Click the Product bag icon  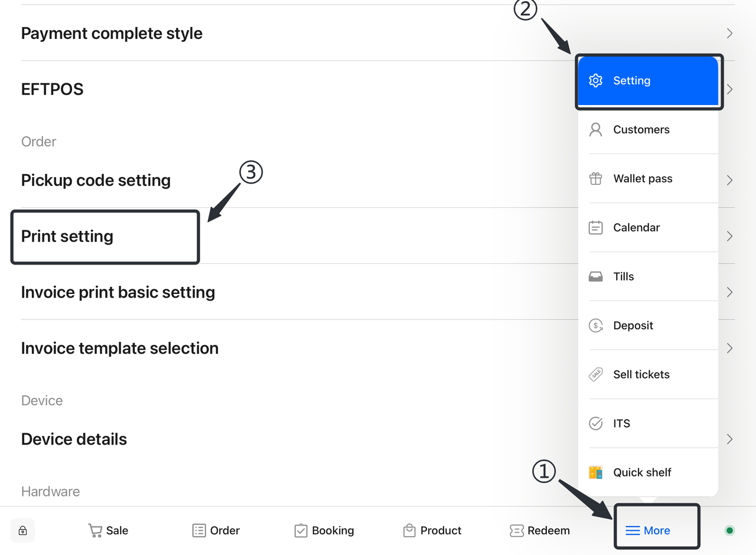pyautogui.click(x=409, y=530)
